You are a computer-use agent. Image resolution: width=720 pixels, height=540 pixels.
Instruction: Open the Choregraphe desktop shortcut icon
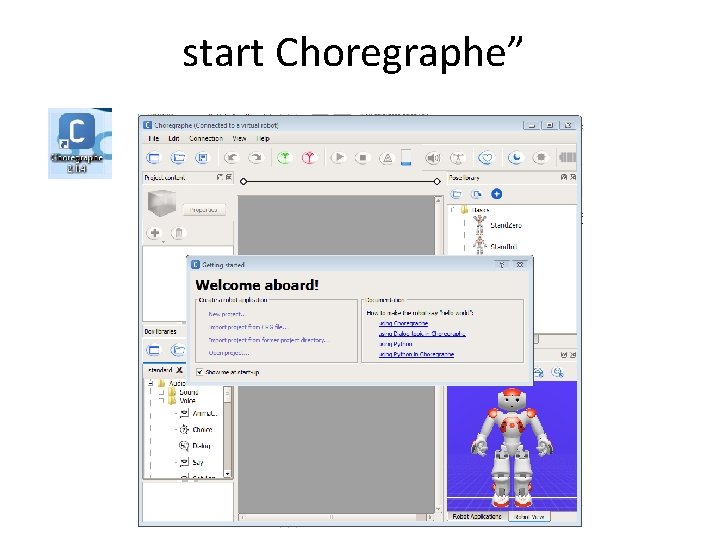(x=79, y=143)
